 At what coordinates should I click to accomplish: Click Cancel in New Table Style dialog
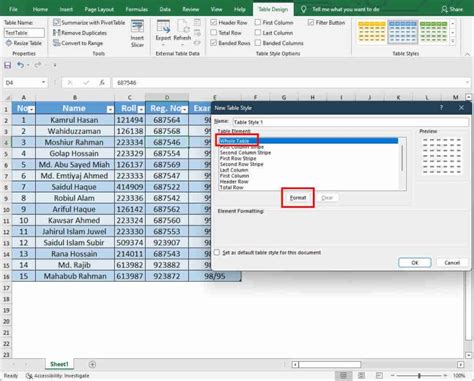[x=452, y=263]
